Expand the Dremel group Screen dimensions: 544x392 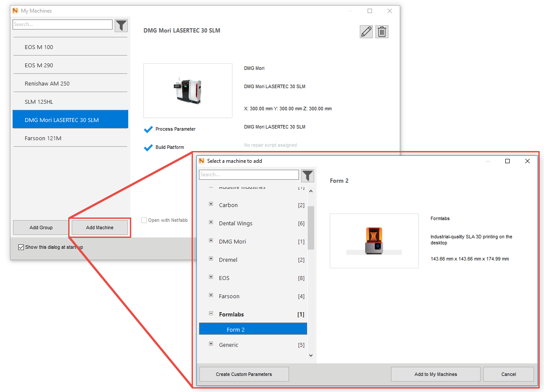(211, 259)
